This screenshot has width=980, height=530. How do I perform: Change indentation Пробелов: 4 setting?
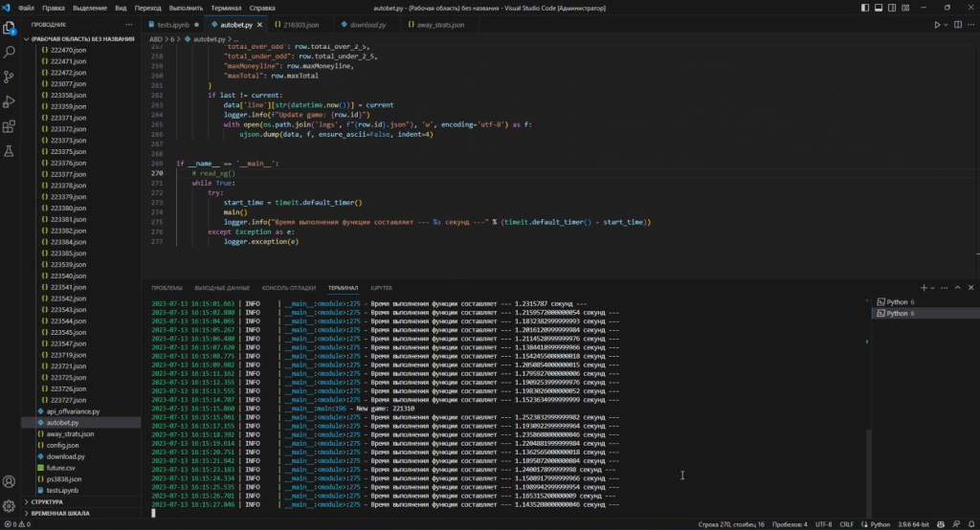click(x=790, y=524)
